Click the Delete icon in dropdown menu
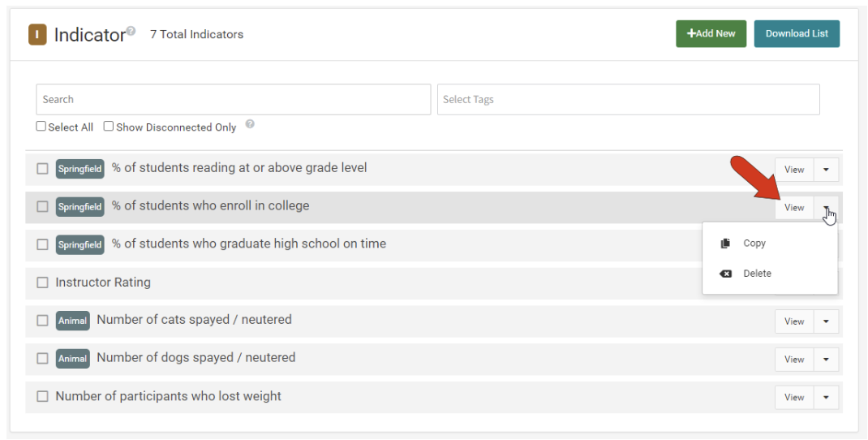The image size is (868, 440). point(726,274)
